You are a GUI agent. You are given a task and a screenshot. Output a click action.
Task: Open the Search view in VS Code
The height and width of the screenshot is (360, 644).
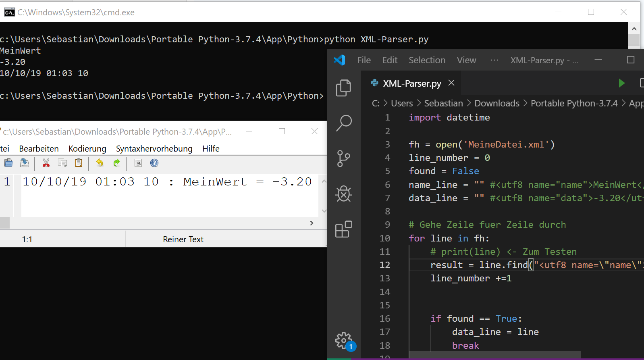[x=343, y=123]
